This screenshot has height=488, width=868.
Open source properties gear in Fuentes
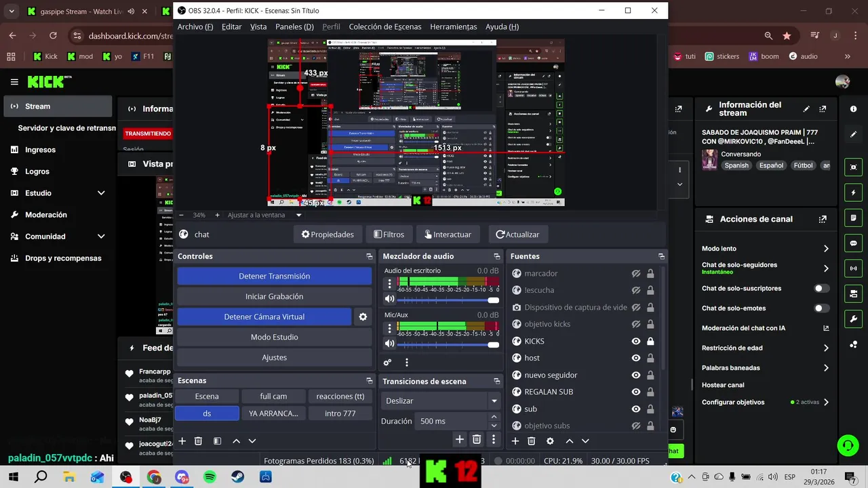pos(550,441)
